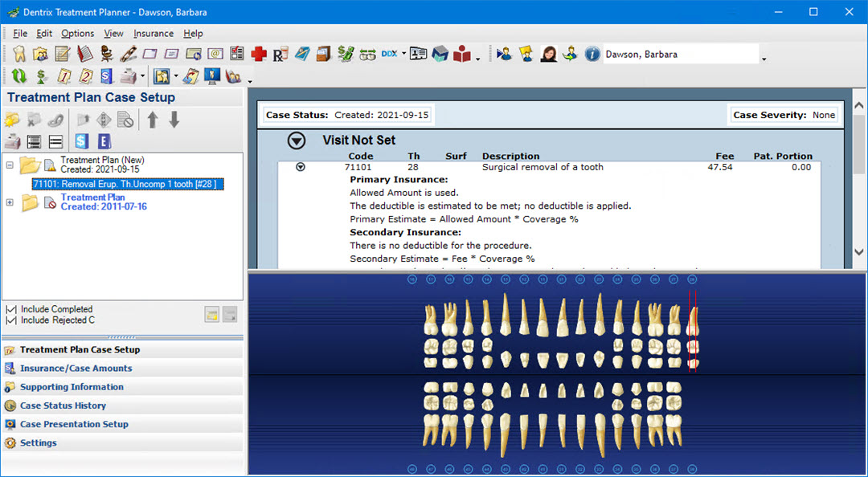Toggle the Include Completed checkbox
The height and width of the screenshot is (477, 868).
click(x=10, y=309)
